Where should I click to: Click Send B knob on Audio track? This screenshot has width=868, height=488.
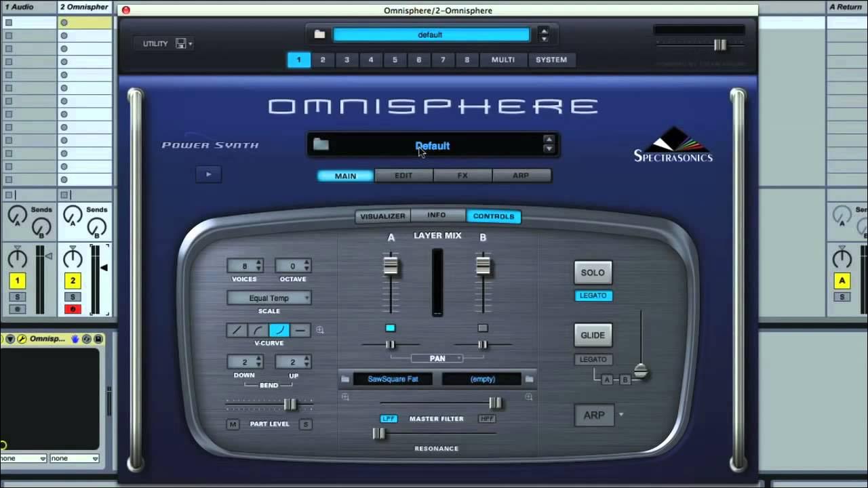(x=41, y=228)
